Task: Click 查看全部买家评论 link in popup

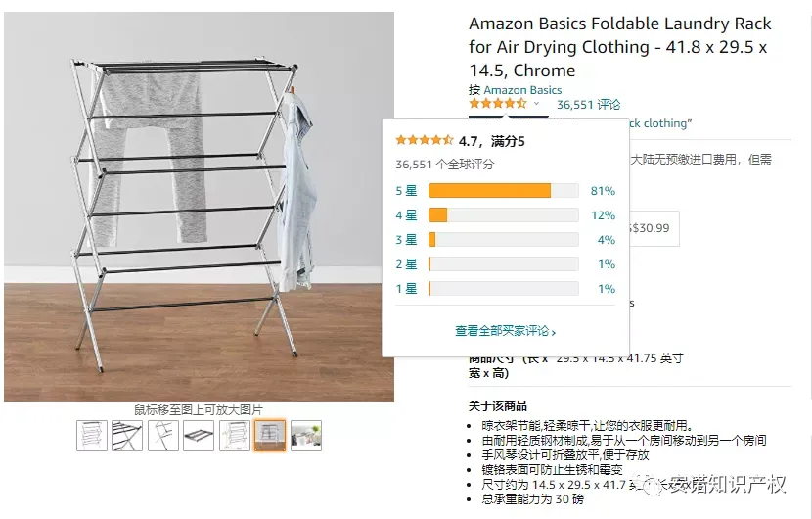Action: (505, 331)
